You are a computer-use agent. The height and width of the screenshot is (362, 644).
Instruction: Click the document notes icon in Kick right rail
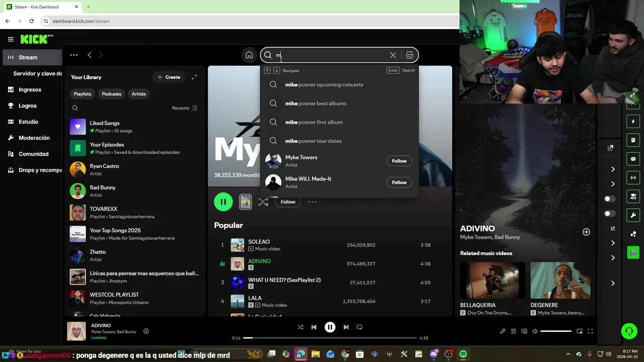[x=633, y=140]
